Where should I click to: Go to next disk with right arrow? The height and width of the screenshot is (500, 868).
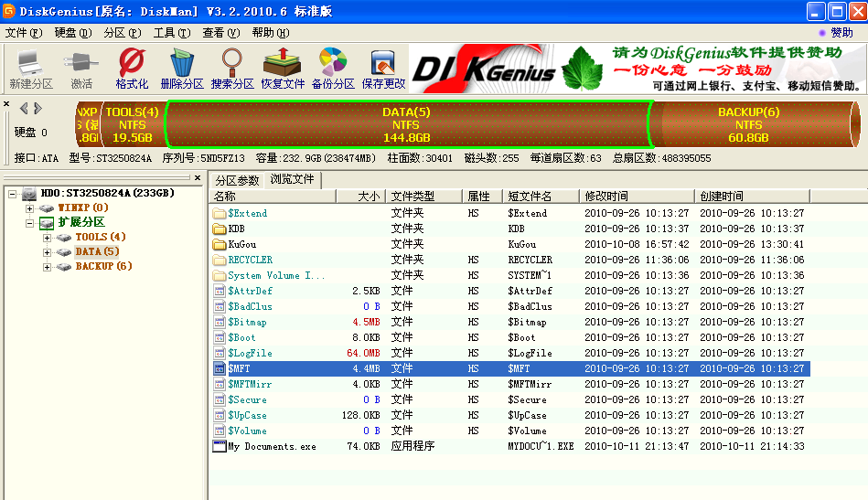(x=38, y=109)
